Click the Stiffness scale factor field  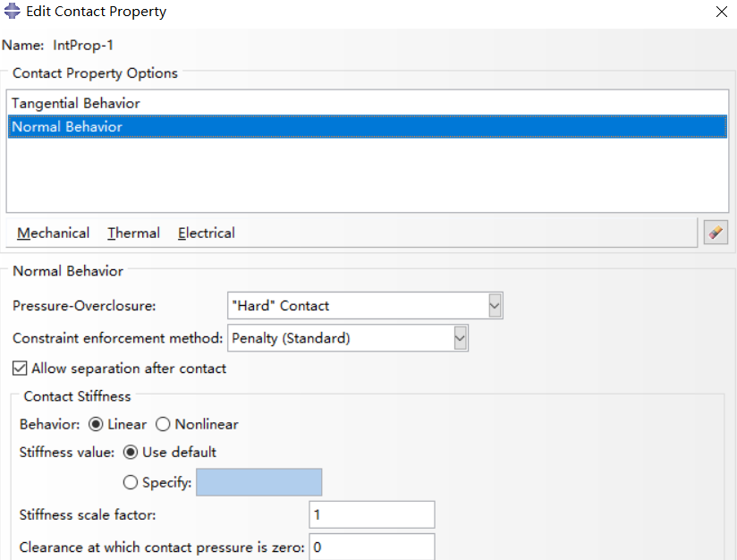372,514
